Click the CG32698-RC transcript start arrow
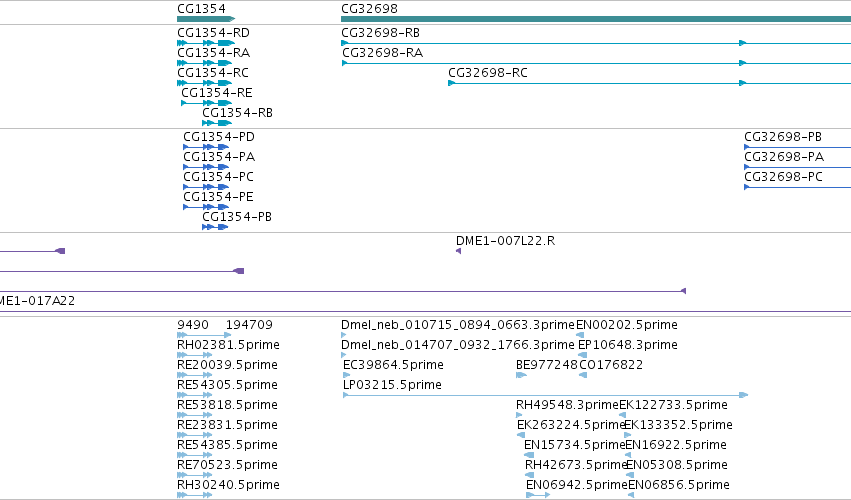 pyautogui.click(x=451, y=83)
